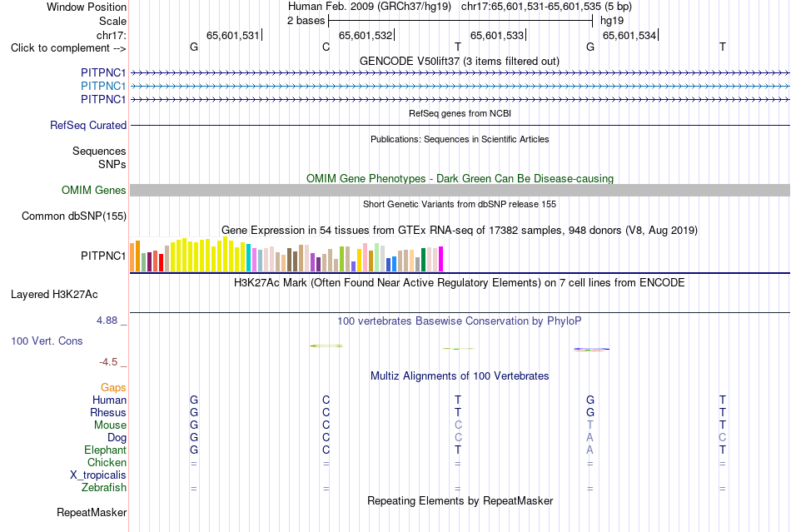Viewport: 791px width, 532px height.
Task: Click the genome coordinates chr17:65,601,531-65,601,535 text
Action: (530, 7)
